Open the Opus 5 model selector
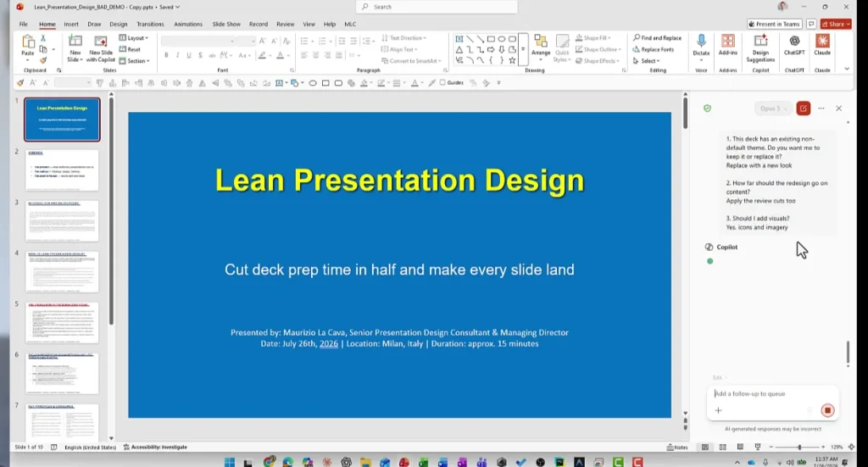 point(773,108)
